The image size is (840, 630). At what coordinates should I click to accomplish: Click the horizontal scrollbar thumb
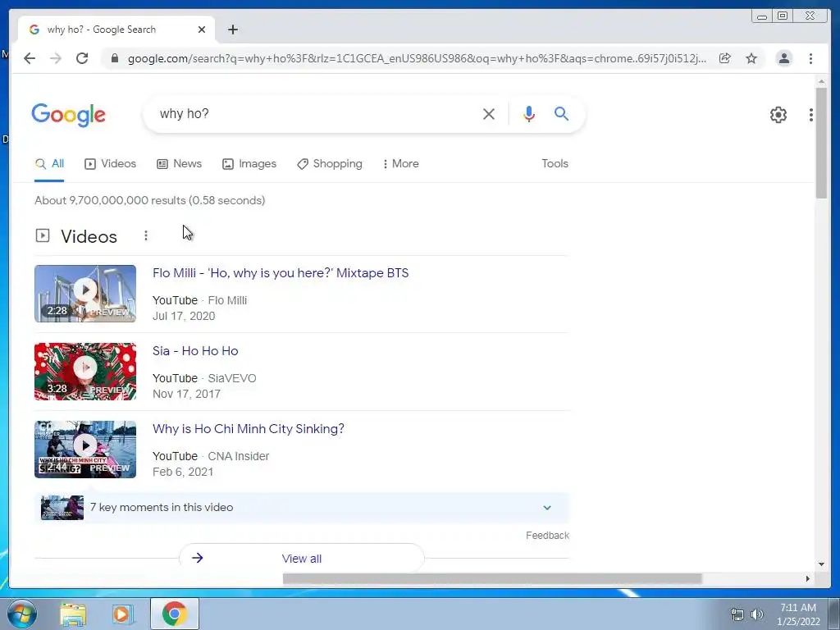click(x=492, y=578)
